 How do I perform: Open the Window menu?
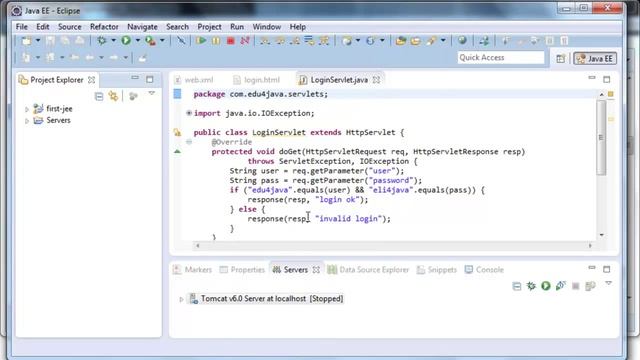tap(267, 27)
